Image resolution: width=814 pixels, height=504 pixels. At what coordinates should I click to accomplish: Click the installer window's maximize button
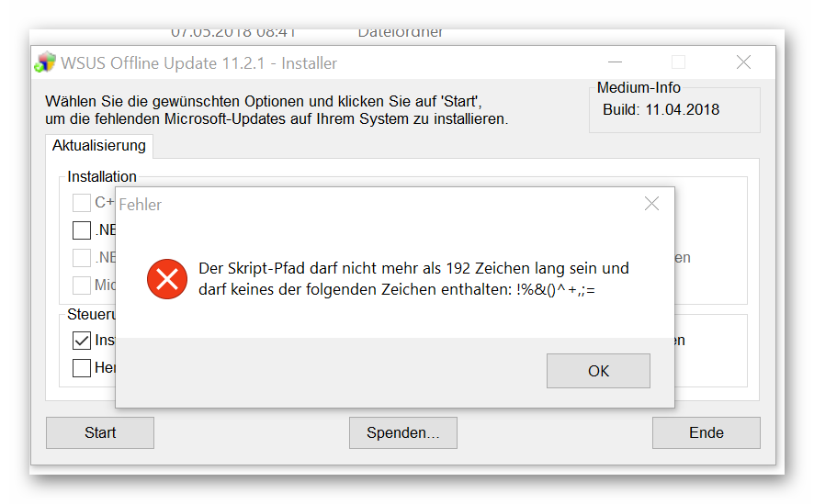tap(679, 62)
